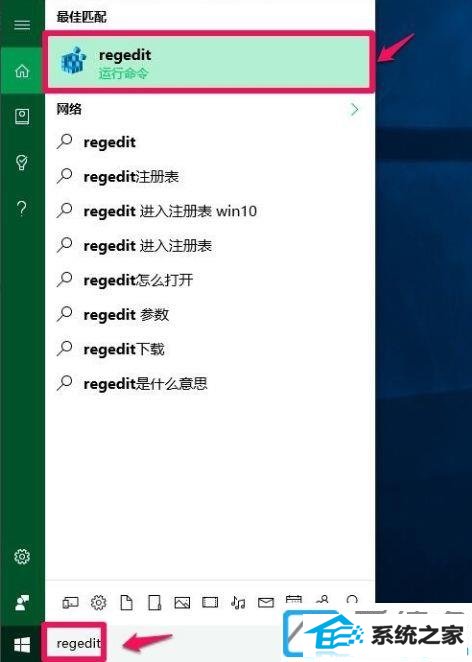Viewport: 472px width, 662px height.
Task: Expand the 网络 section chevron arrow
Action: pyautogui.click(x=355, y=109)
